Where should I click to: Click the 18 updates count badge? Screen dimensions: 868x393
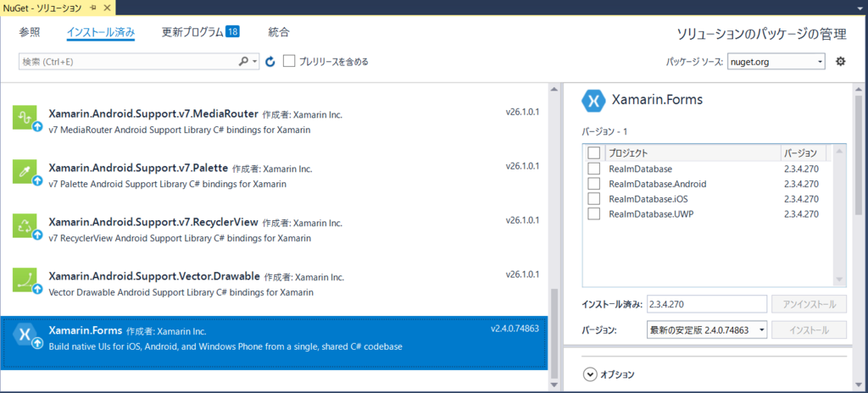pyautogui.click(x=232, y=31)
